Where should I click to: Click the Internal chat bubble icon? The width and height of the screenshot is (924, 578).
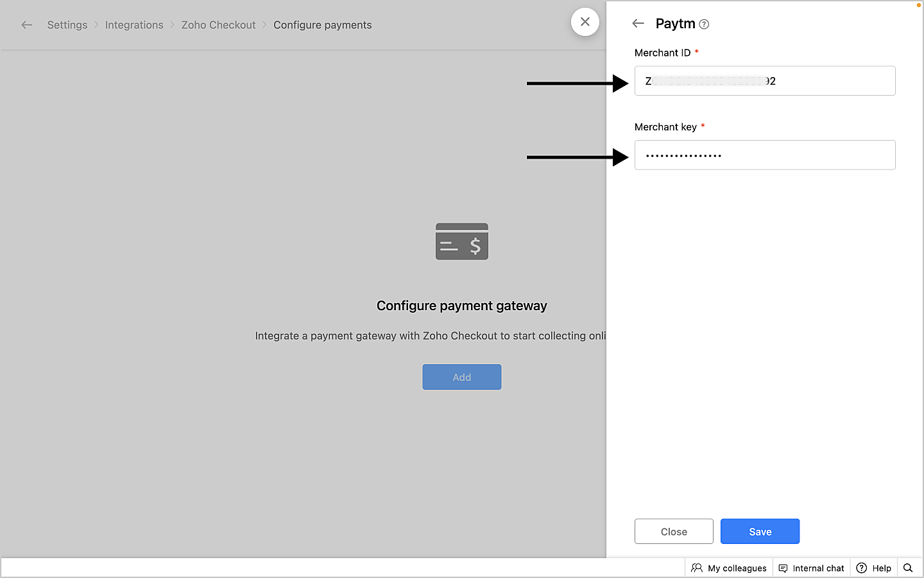[783, 568]
